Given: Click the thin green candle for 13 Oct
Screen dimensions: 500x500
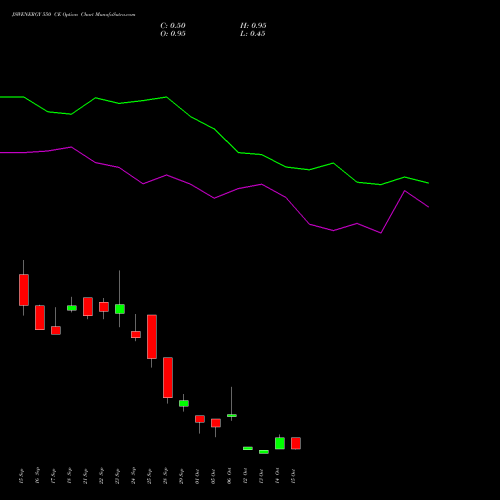Looking at the screenshot, I should coord(264,452).
